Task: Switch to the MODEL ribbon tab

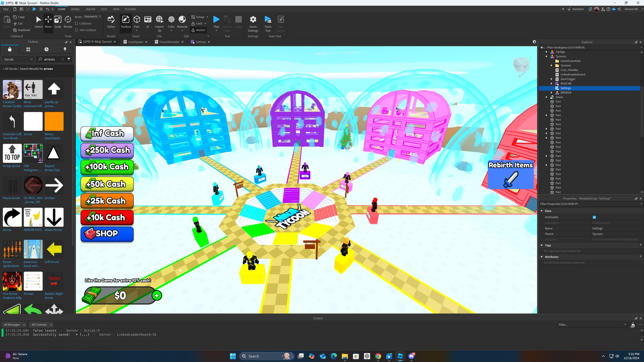Action: coord(75,9)
